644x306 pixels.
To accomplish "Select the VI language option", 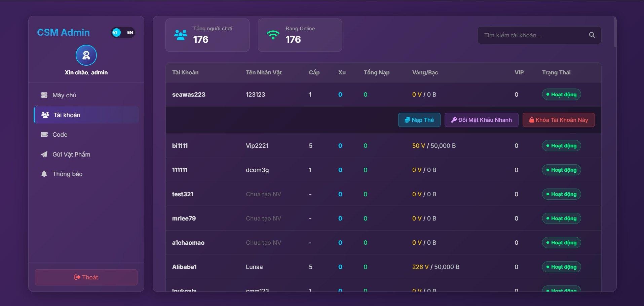I will click(116, 33).
